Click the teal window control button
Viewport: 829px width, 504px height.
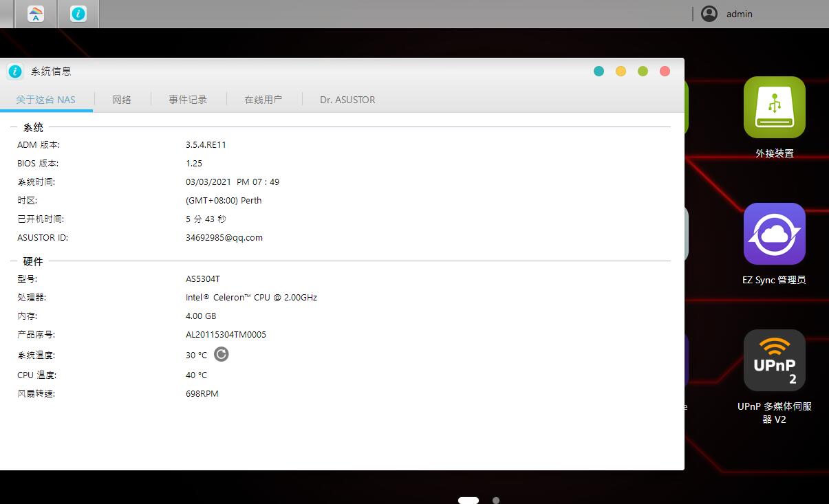tap(599, 72)
